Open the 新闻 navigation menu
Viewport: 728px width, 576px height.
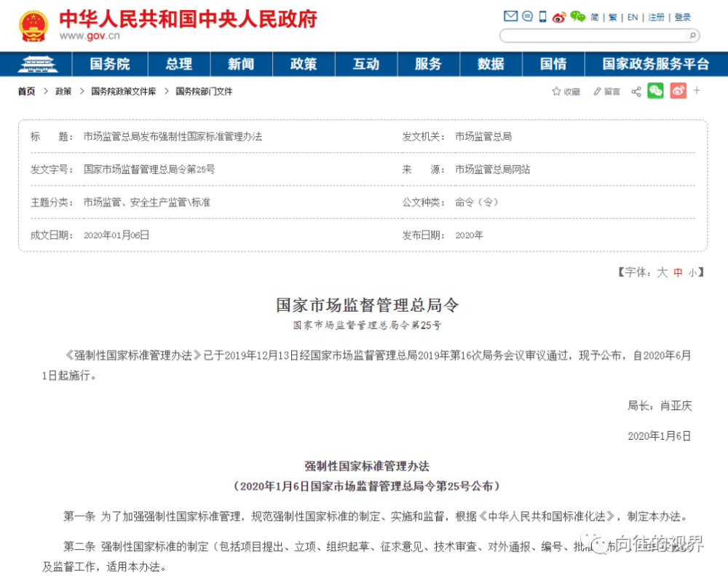(x=240, y=64)
